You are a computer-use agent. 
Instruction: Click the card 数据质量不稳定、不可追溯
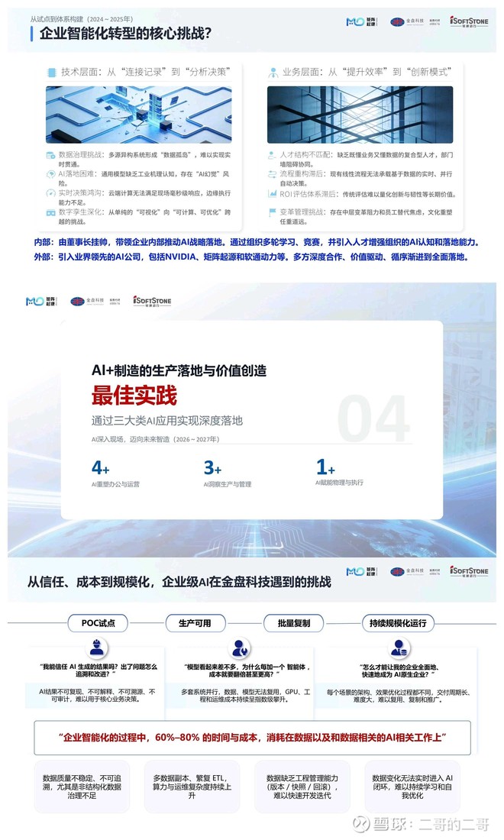[82, 787]
